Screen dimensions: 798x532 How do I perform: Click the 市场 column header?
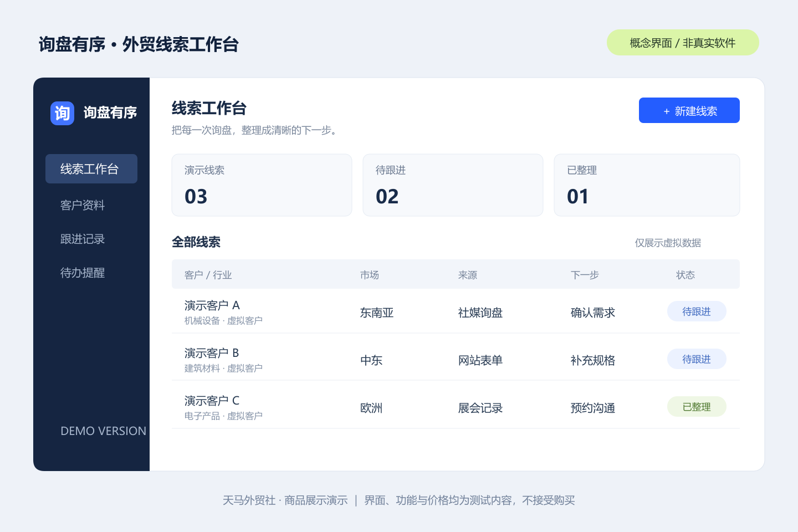370,275
